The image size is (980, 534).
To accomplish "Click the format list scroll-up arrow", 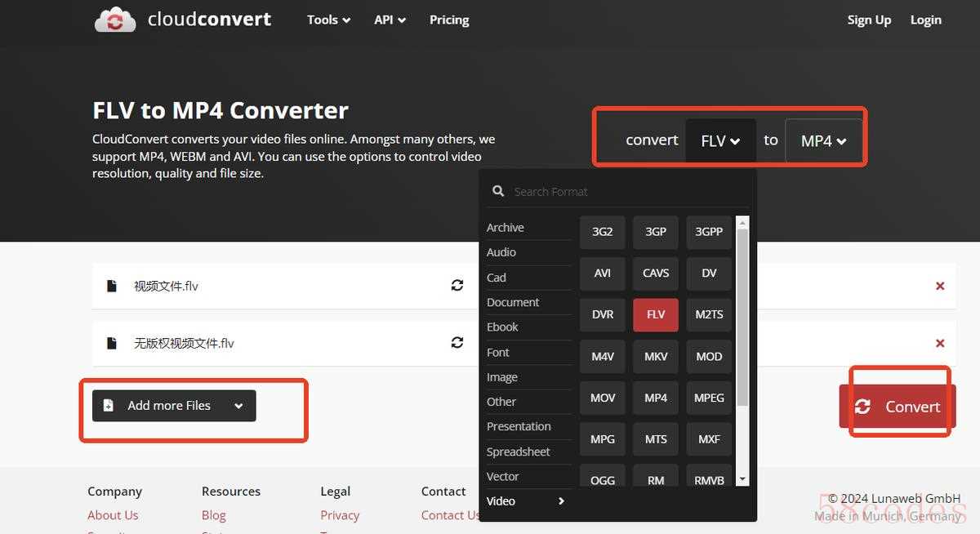I will coord(742,222).
